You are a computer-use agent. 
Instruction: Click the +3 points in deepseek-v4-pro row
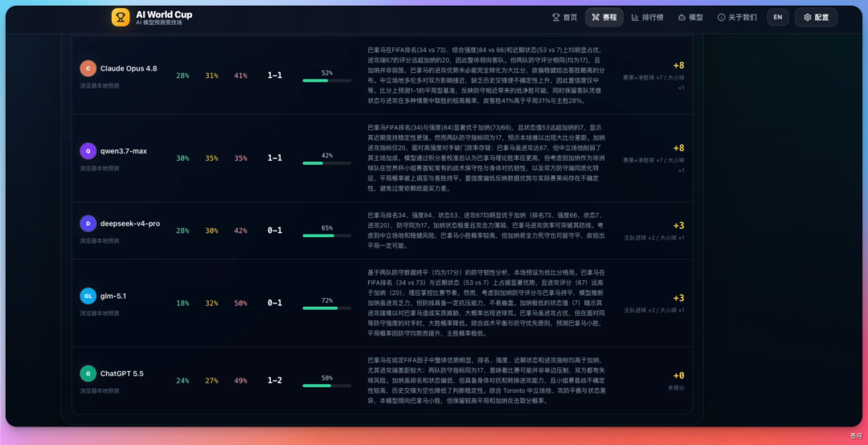678,225
